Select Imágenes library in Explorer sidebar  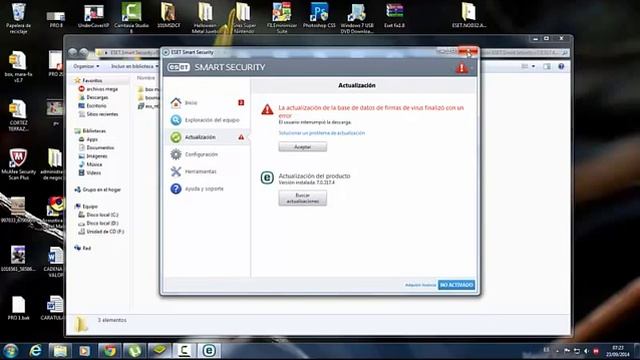(x=97, y=156)
